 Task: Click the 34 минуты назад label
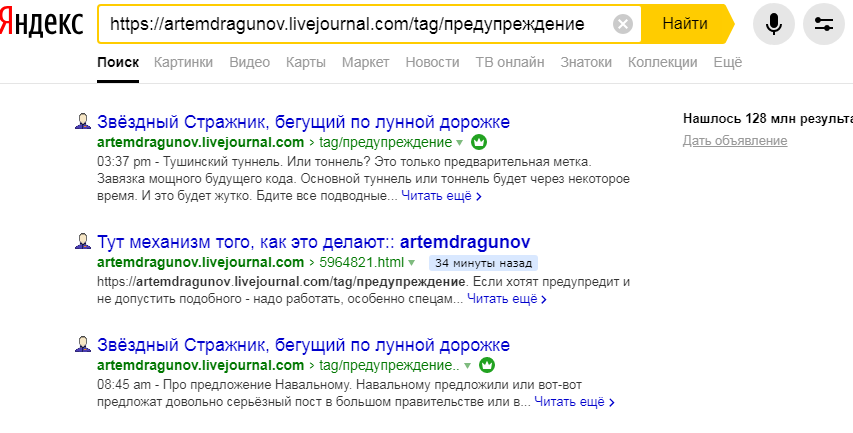483,263
